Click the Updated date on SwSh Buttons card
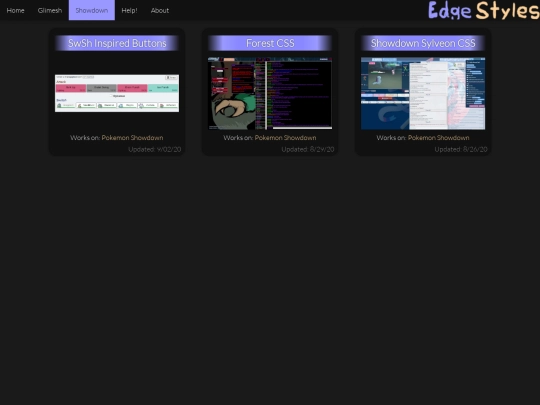Viewport: 540px width, 405px height. pyautogui.click(x=155, y=149)
